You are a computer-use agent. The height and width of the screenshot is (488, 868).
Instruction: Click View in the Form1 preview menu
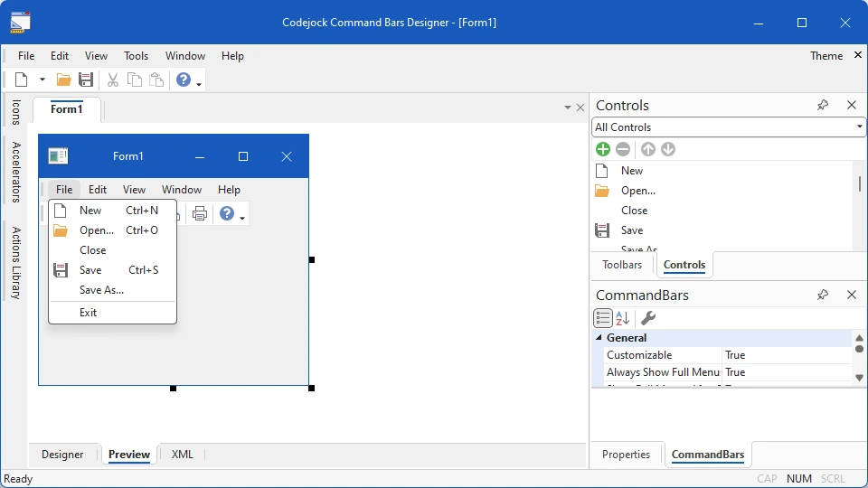[134, 189]
